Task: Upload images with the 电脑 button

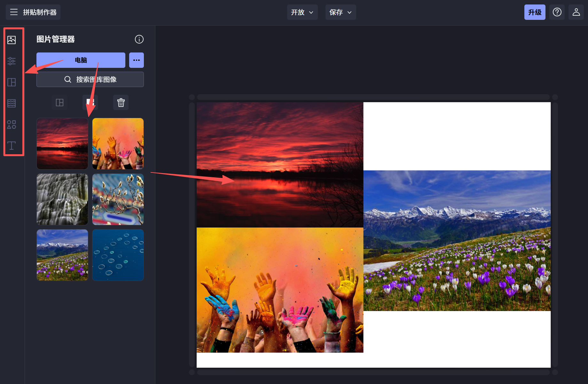Action: (81, 60)
